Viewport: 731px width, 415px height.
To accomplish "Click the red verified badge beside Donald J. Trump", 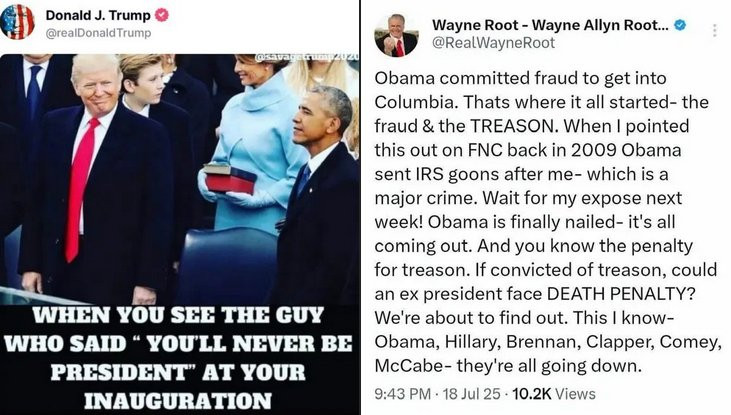I will [162, 15].
